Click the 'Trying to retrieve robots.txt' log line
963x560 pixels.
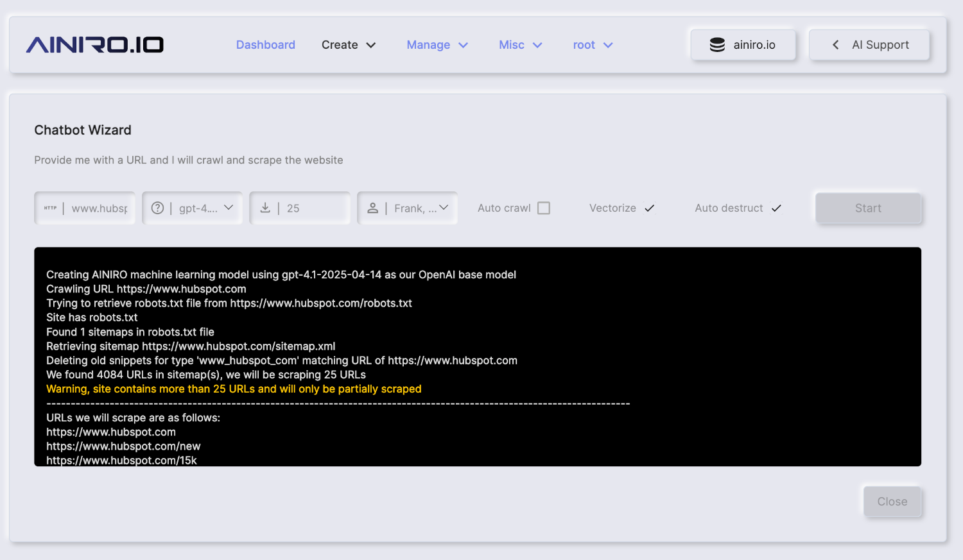point(229,303)
